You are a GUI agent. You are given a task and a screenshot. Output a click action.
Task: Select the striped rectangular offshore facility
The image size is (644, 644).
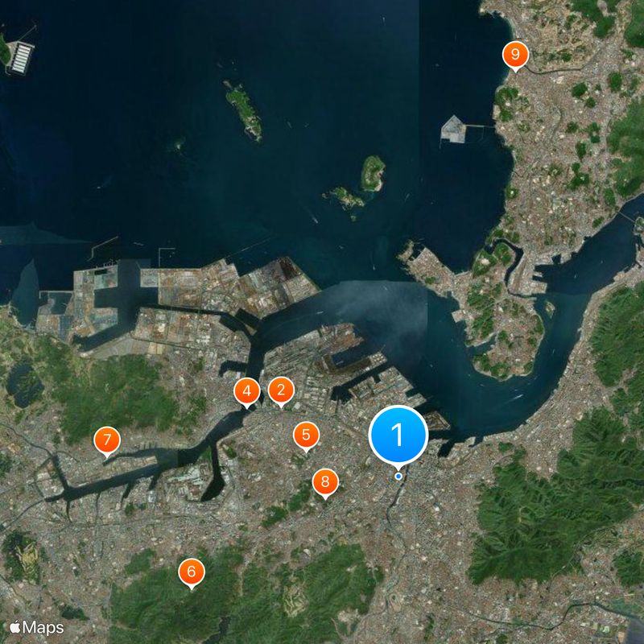(x=21, y=57)
